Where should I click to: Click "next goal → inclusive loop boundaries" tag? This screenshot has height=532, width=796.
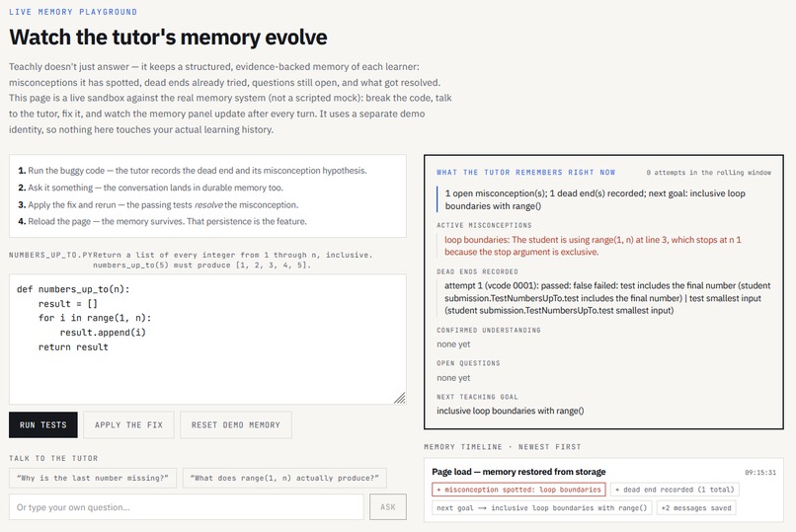click(x=541, y=507)
